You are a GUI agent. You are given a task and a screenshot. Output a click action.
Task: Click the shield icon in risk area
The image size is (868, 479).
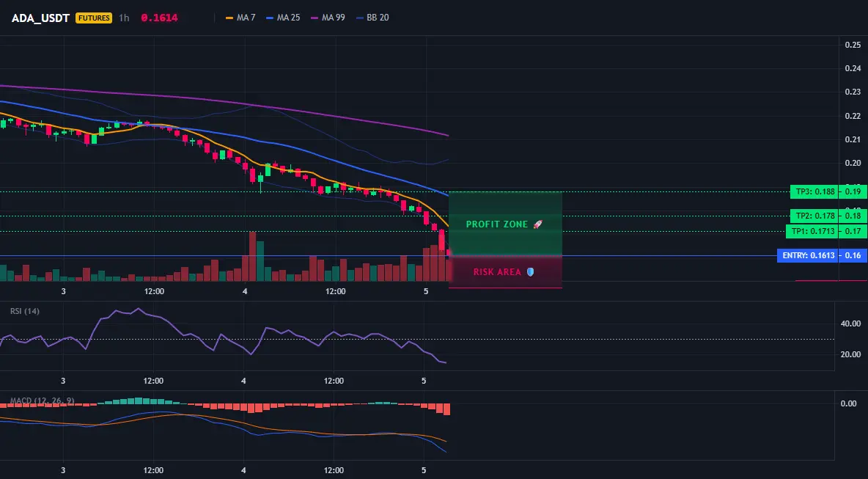pos(530,272)
